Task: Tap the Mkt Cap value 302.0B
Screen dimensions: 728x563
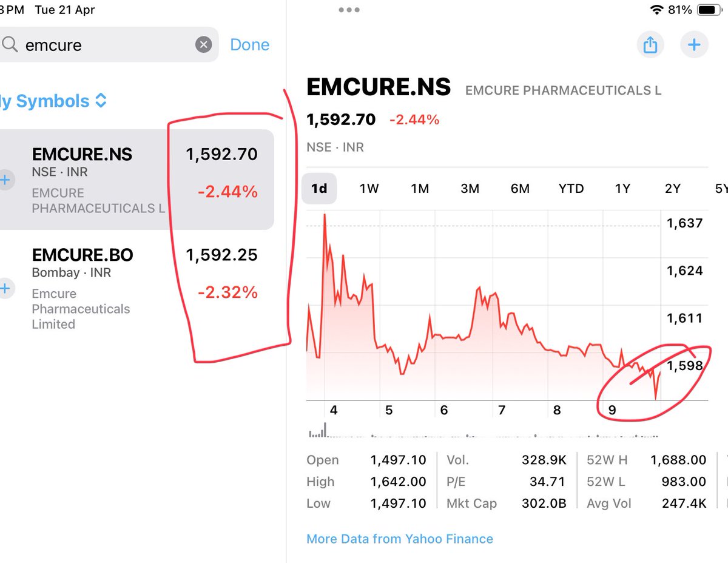Action: (544, 504)
